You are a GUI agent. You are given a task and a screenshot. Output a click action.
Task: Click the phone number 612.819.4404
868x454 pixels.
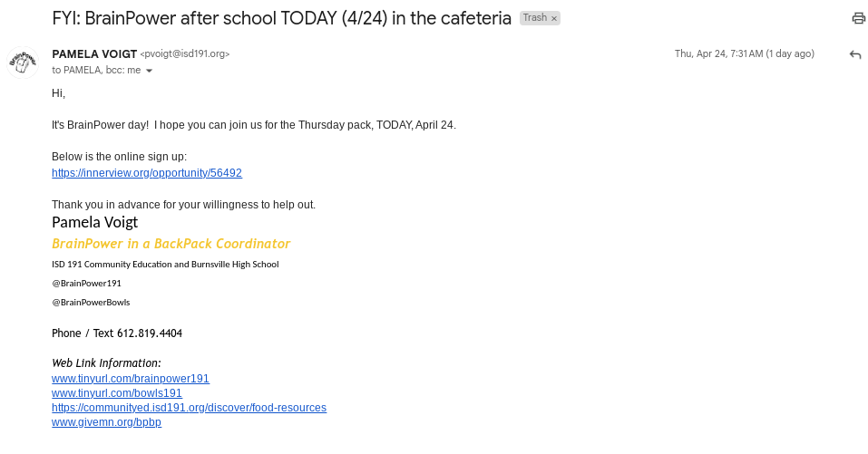(x=150, y=333)
